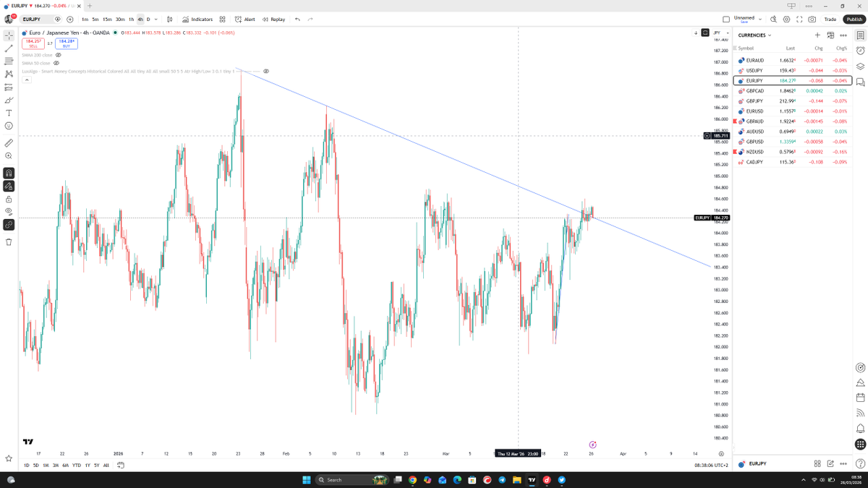Open the alerts panel alarm clock icon
This screenshot has height=488, width=868.
pos(860,51)
